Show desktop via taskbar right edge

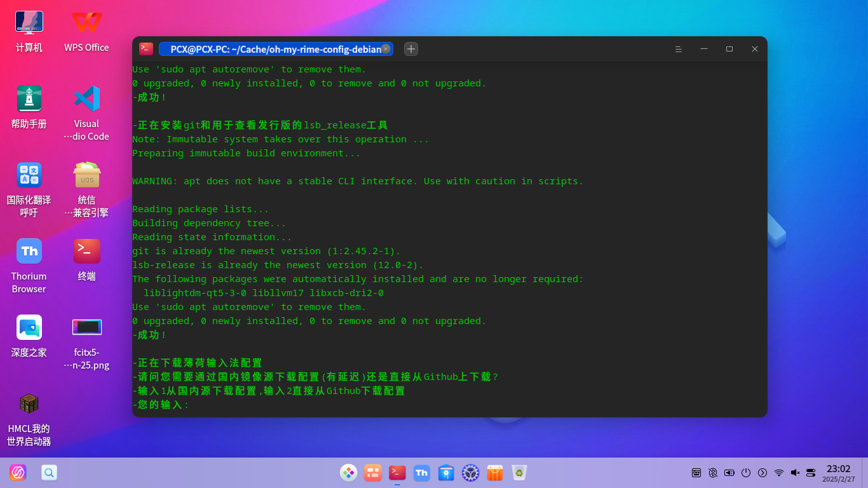pos(865,473)
